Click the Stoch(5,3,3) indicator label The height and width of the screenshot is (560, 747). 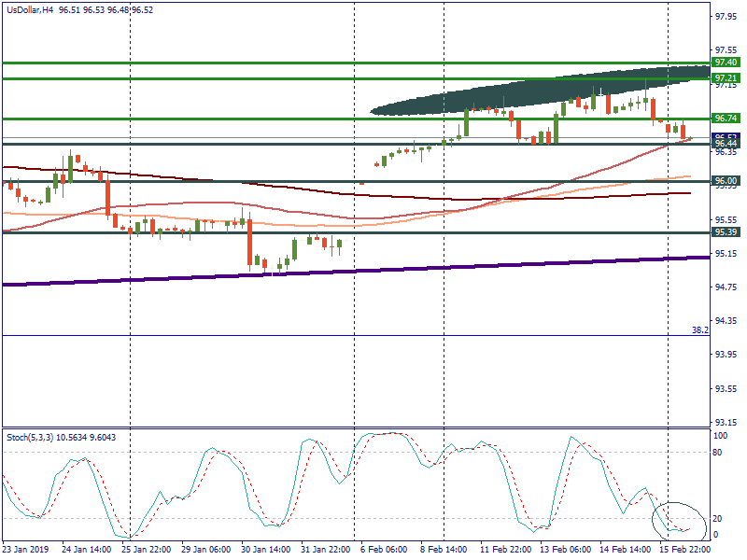(32, 436)
